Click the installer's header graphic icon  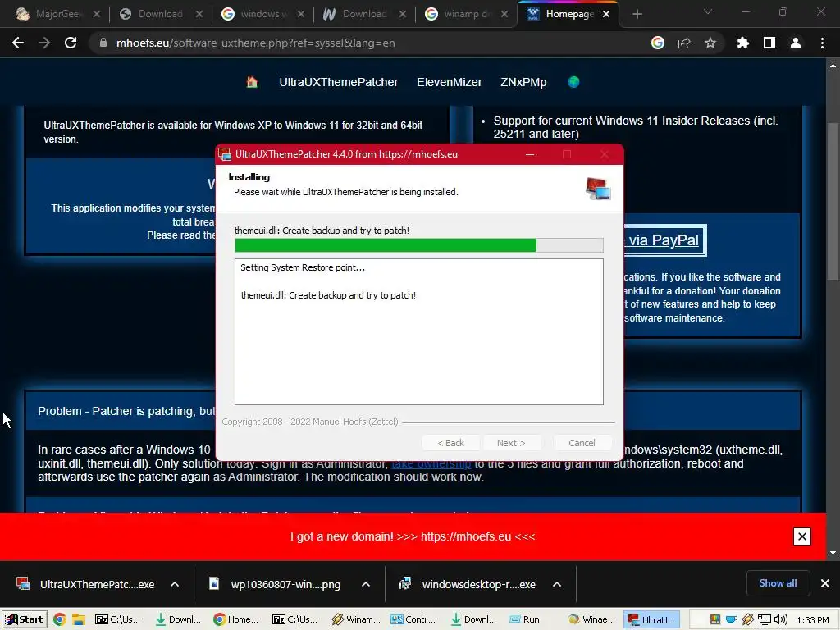click(x=598, y=189)
